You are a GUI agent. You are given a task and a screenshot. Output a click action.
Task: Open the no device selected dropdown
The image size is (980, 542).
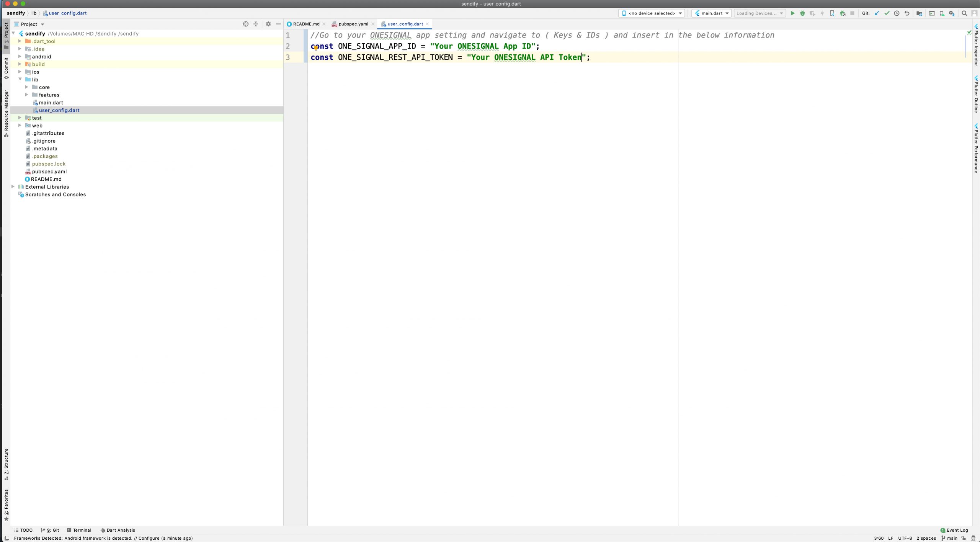tap(652, 13)
